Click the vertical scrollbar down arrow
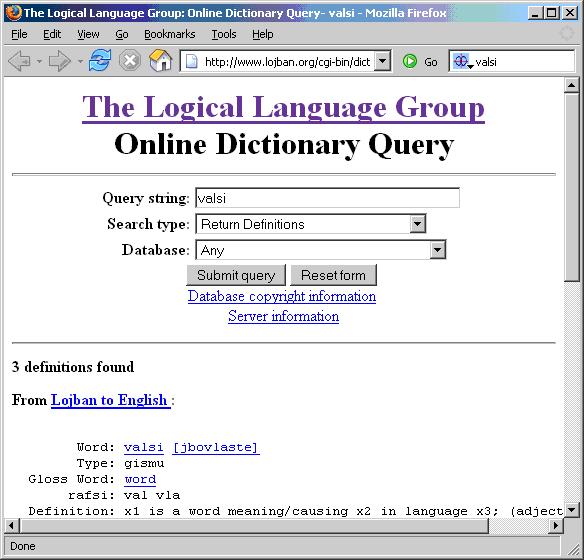Image resolution: width=584 pixels, height=560 pixels. [x=572, y=510]
